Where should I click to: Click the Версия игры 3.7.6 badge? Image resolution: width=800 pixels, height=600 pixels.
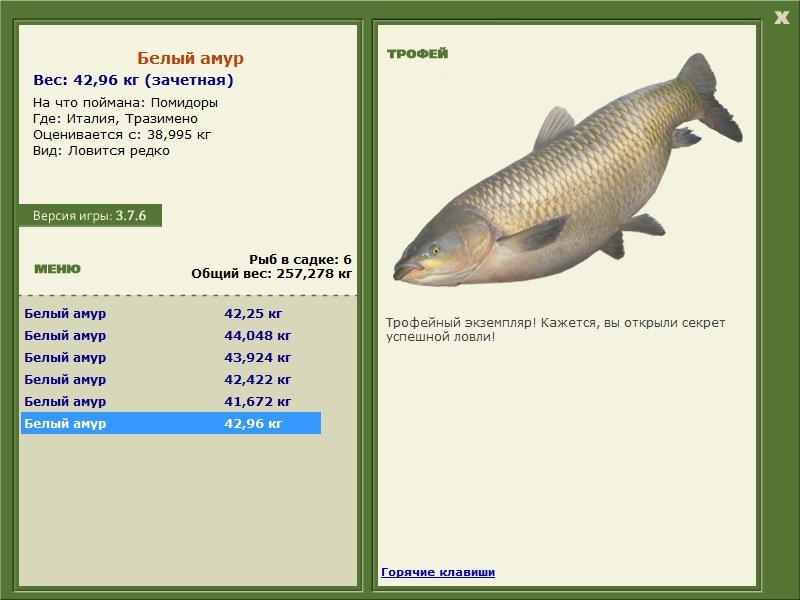(x=90, y=215)
